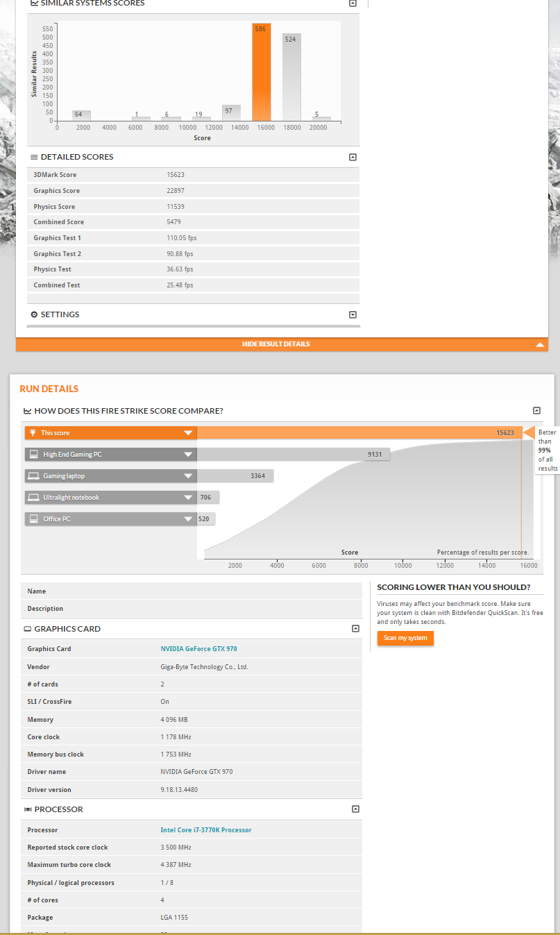Click the High End Gaming PC score 9131
Viewport: 560px width, 935px height.
pos(375,455)
